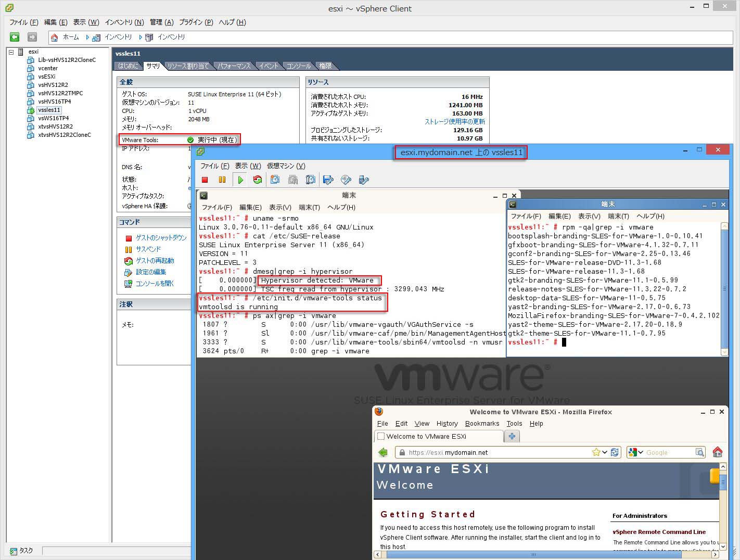This screenshot has height=560, width=740.
Task: Open the プラグイン (P) menu
Action: point(196,22)
